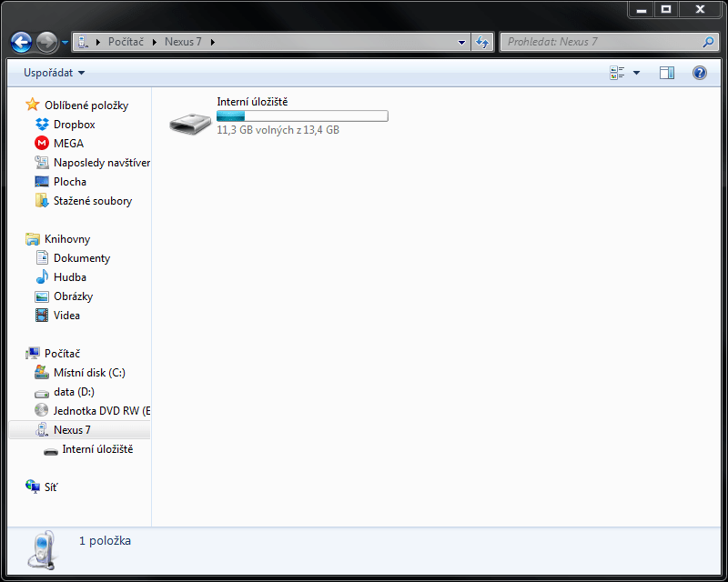The height and width of the screenshot is (582, 728).
Task: Click the sidebar Interní úložiště drive icon
Action: click(51, 451)
